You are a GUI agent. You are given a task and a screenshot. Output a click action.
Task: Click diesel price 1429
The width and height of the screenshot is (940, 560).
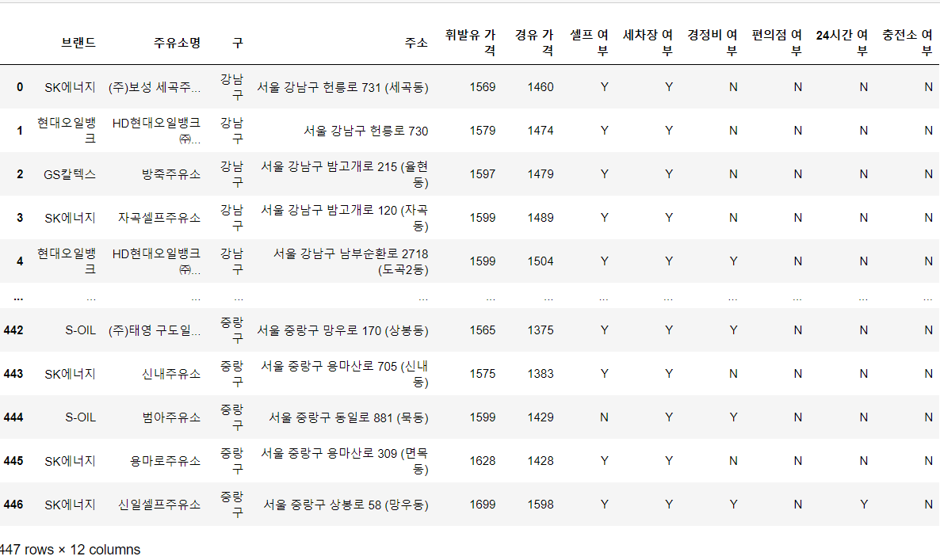541,417
